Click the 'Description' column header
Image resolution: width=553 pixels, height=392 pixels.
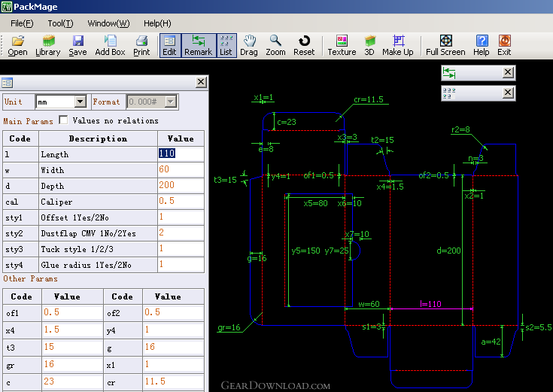pos(98,138)
